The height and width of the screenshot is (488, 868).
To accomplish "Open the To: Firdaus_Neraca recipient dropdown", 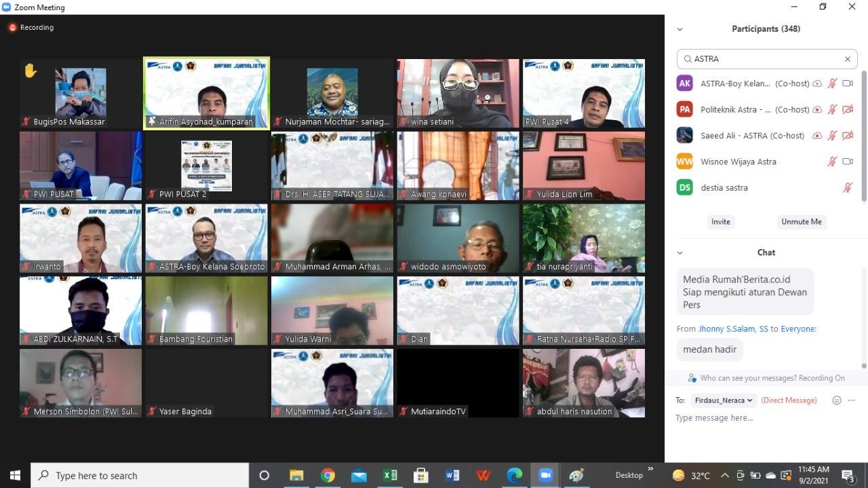I will [723, 400].
